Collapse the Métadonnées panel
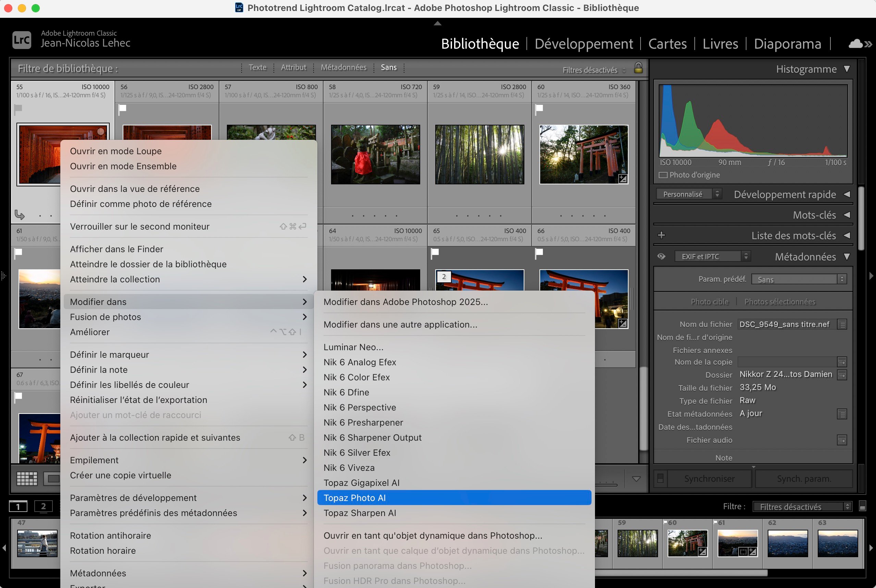This screenshot has height=588, width=876. (x=847, y=257)
